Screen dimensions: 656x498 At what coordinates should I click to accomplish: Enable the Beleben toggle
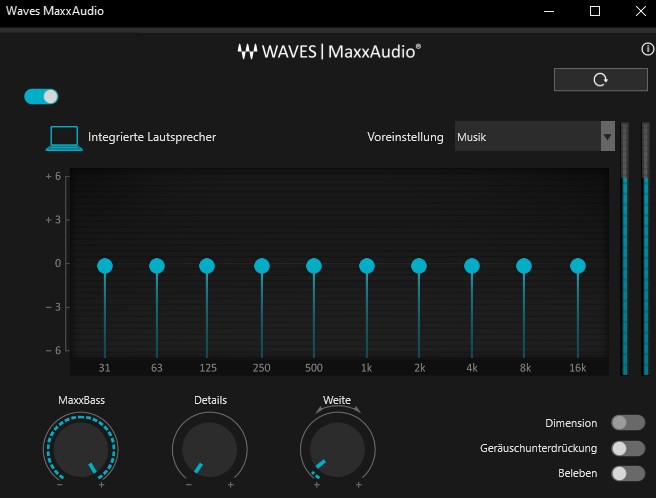tap(628, 473)
